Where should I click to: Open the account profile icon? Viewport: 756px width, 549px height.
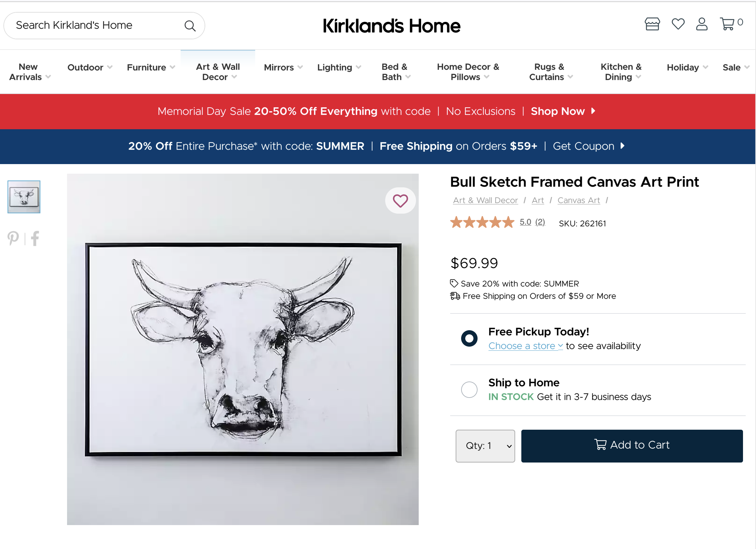[x=702, y=24]
